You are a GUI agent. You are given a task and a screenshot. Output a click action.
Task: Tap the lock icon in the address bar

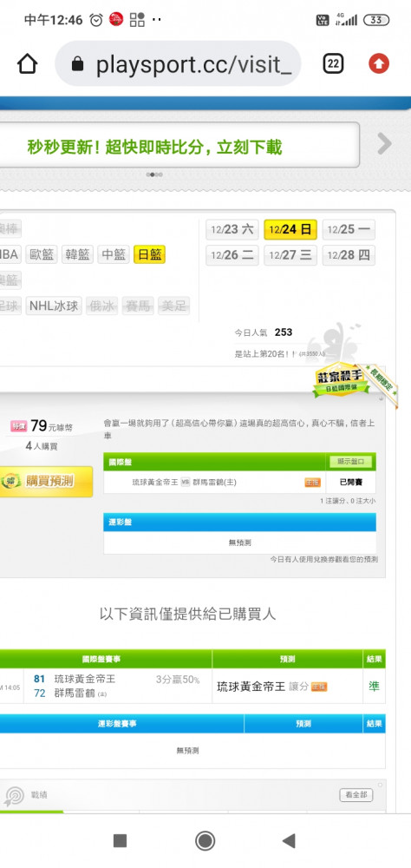point(77,65)
